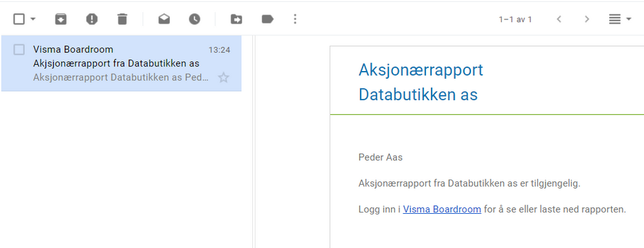This screenshot has height=248, width=644.
Task: Open the three-dot More options menu
Action: tap(295, 19)
